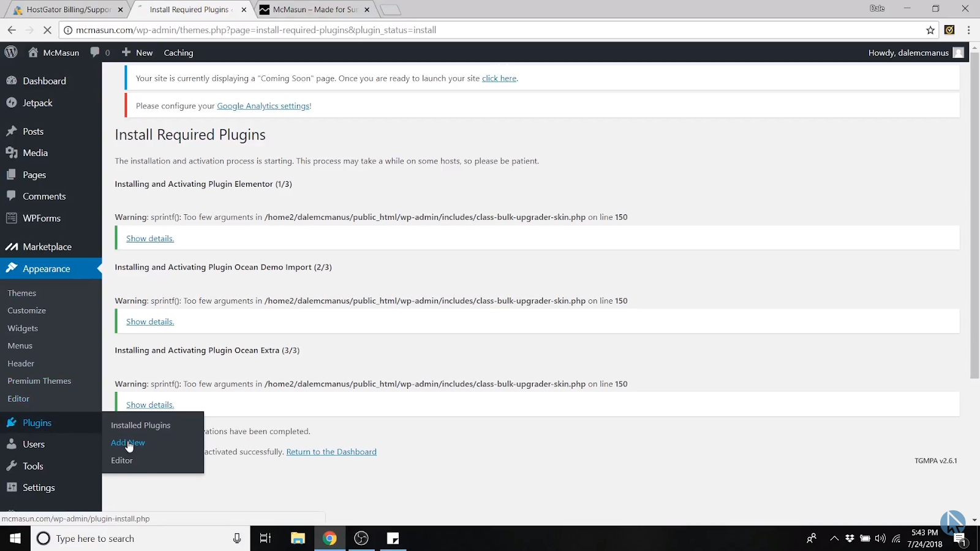Click the plus icon beside New
This screenshot has width=980, height=551.
coord(126,53)
